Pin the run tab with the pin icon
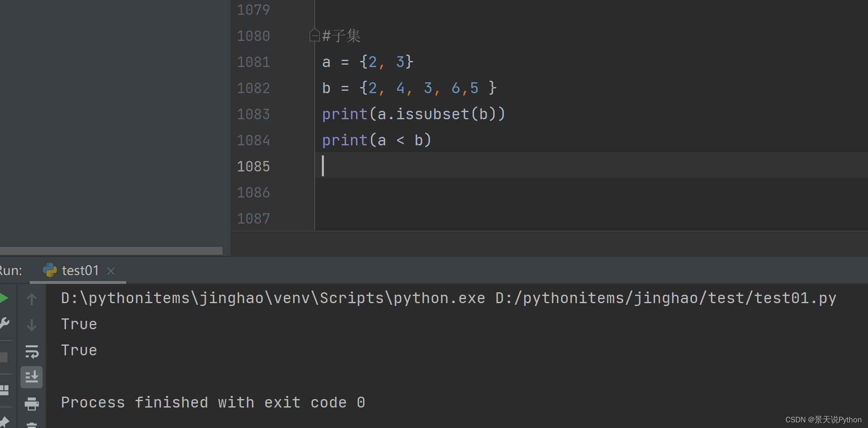868x428 pixels. coord(4,422)
